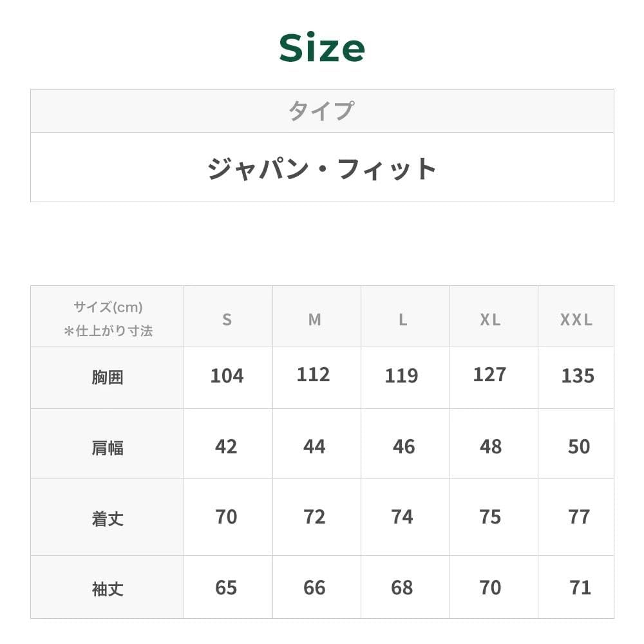Image resolution: width=644 pixels, height=644 pixels.
Task: Click the 袖丈 row label
Action: pos(108,589)
